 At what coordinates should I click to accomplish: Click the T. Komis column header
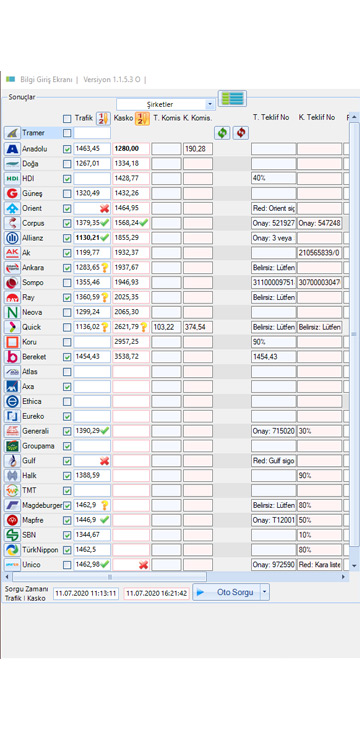pos(166,118)
